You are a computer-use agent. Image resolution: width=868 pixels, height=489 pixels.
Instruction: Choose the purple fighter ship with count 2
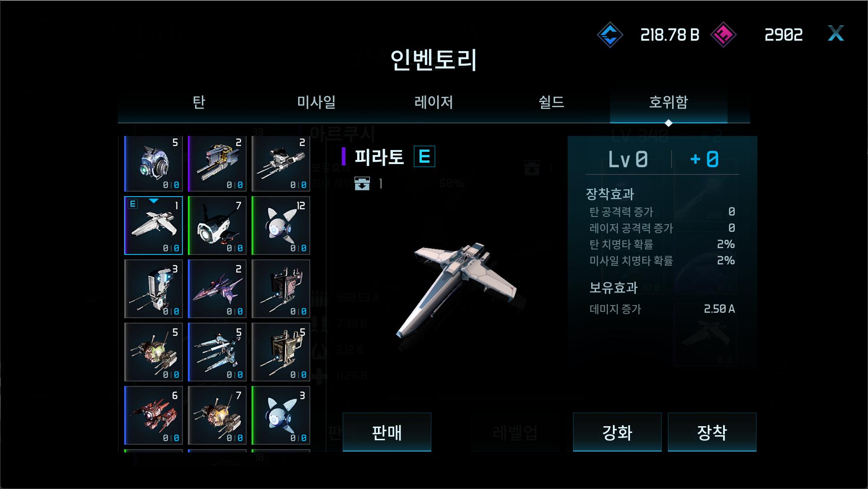tap(217, 289)
